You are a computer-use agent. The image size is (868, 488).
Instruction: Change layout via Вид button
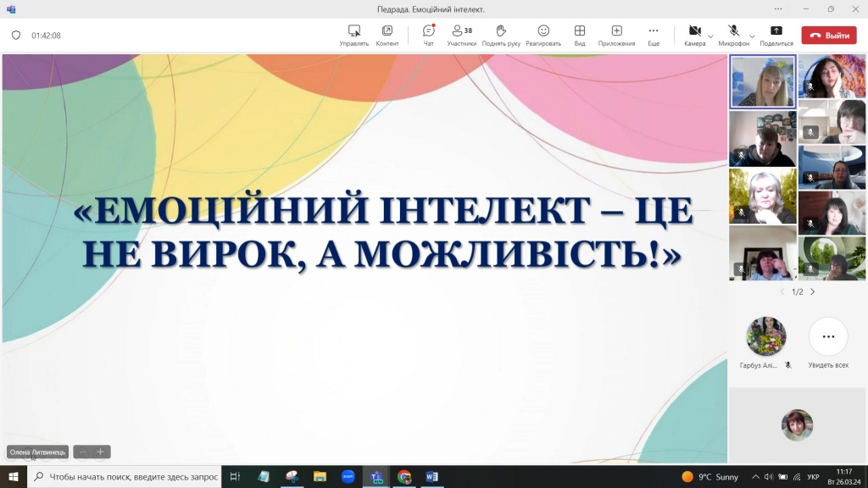click(x=580, y=36)
